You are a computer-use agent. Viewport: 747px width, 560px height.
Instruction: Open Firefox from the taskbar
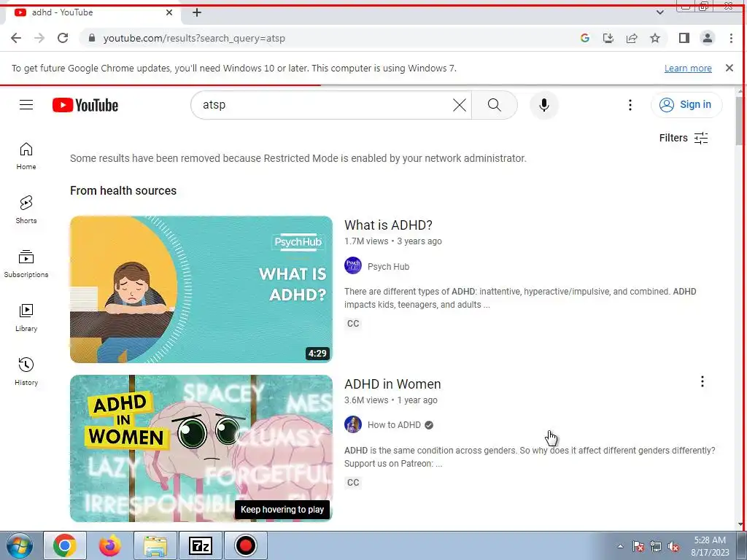110,545
